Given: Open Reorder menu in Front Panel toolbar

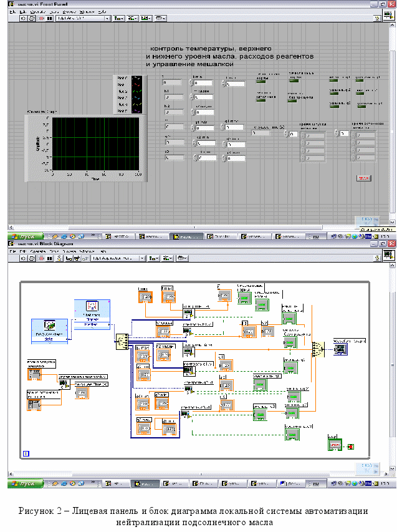Looking at the screenshot, I should pyautogui.click(x=160, y=18).
